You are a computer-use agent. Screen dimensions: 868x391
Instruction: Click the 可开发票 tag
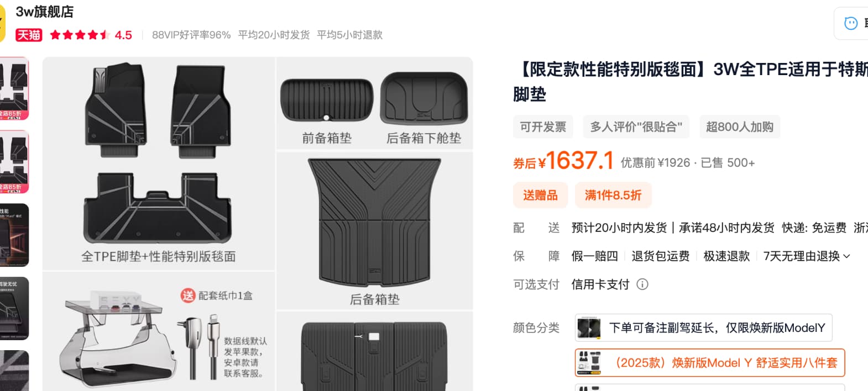click(543, 127)
